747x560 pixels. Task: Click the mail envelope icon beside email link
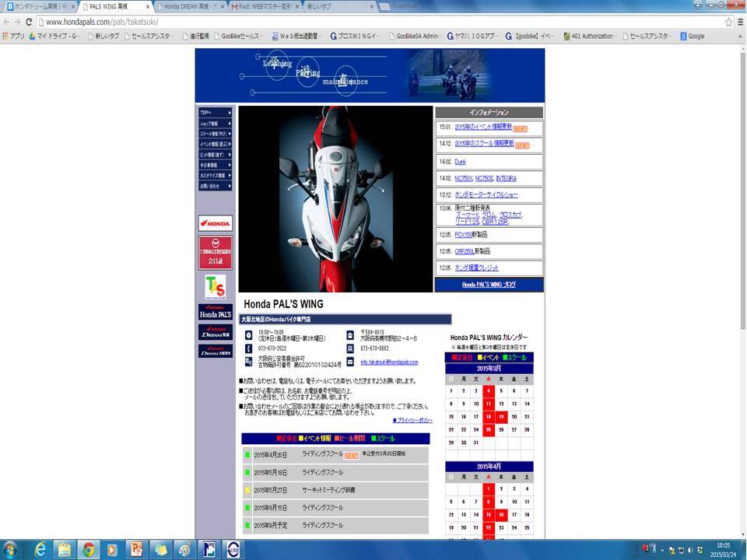coord(350,362)
